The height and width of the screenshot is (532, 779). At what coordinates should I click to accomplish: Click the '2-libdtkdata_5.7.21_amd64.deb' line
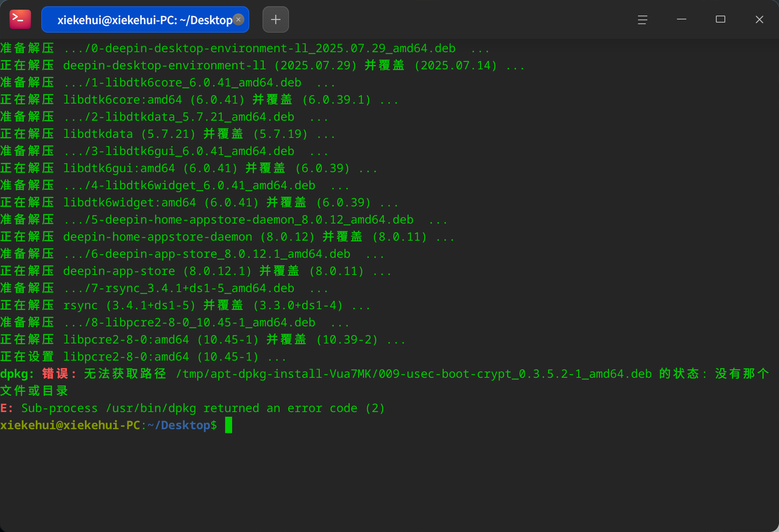click(x=164, y=117)
